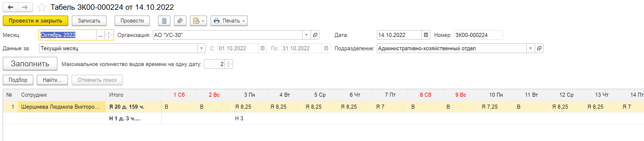Click the Записать button
This screenshot has height=141, width=644.
89,21
